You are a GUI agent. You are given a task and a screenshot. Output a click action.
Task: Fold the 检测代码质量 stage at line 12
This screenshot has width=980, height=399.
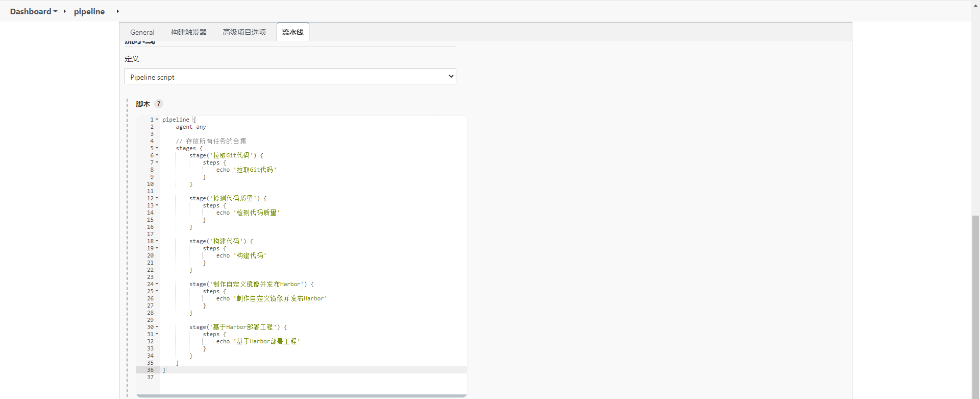(x=157, y=198)
